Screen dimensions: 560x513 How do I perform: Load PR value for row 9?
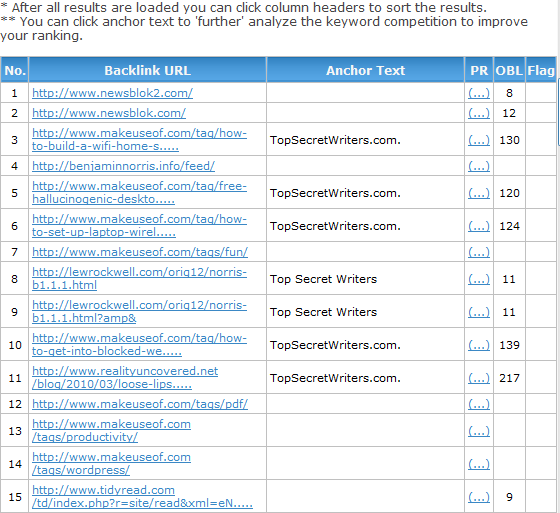click(x=479, y=312)
